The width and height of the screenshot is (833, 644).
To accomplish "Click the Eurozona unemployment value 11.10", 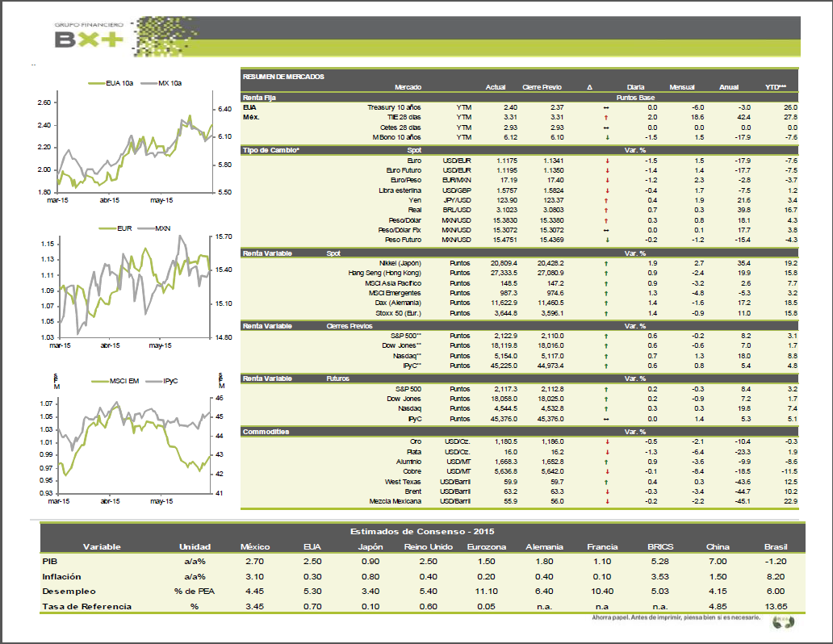I will pyautogui.click(x=487, y=592).
